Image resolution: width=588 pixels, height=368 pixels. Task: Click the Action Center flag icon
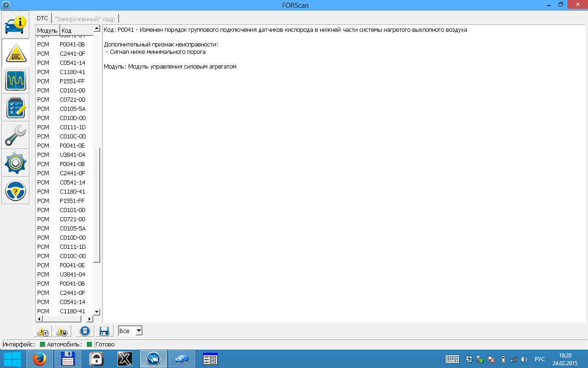491,359
